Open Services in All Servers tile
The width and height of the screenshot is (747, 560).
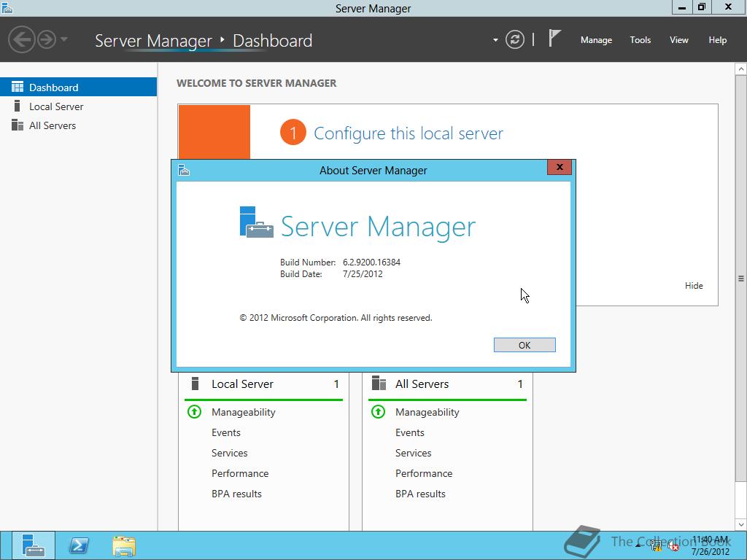pyautogui.click(x=414, y=453)
